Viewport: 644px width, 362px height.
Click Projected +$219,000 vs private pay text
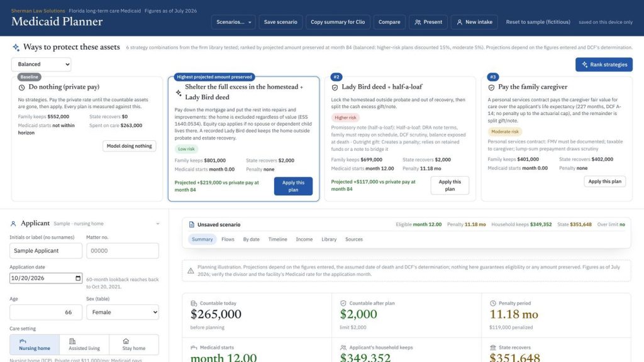coord(216,186)
